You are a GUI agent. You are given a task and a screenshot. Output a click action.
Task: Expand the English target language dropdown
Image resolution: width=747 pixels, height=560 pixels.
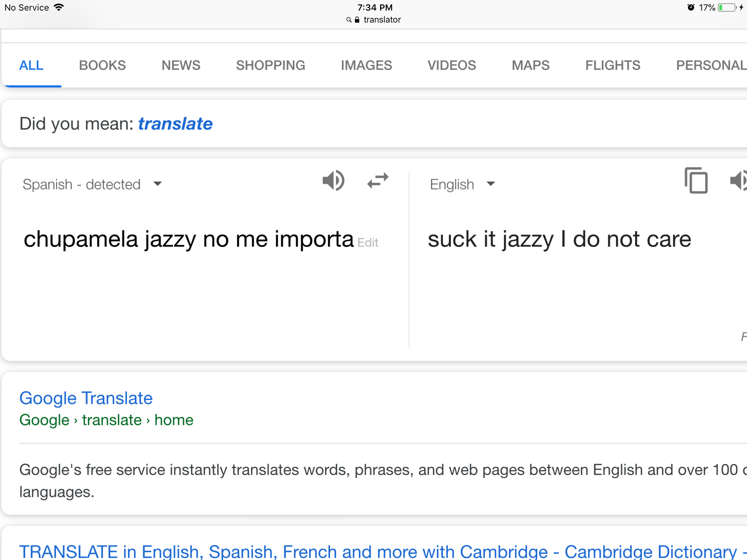(x=463, y=184)
